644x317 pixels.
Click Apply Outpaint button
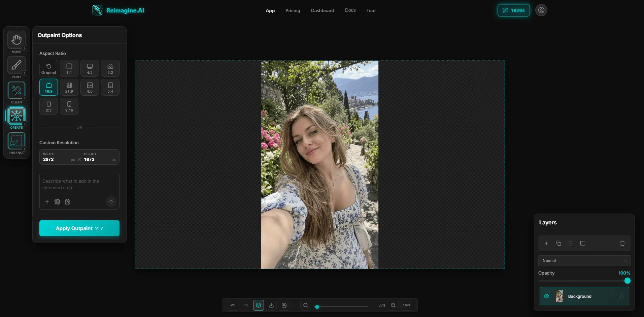coord(79,228)
